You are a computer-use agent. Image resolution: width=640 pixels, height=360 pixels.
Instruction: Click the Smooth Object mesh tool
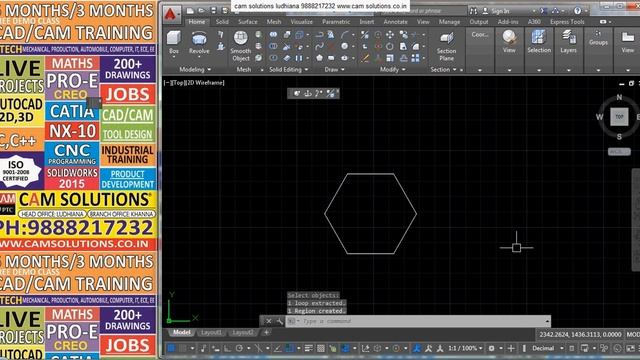[241, 46]
